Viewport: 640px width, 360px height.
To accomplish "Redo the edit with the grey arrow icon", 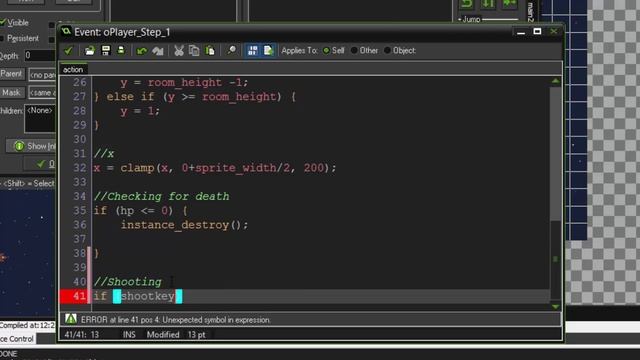I will pyautogui.click(x=158, y=51).
